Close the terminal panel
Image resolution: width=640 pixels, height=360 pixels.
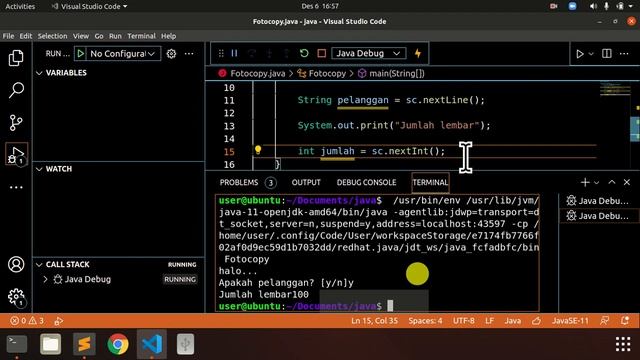pos(627,182)
